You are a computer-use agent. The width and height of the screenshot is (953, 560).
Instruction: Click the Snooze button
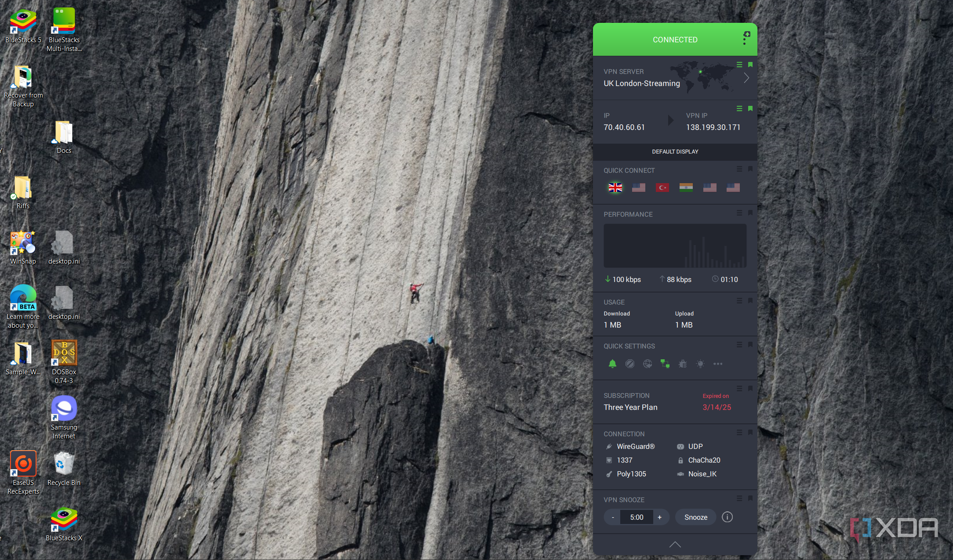(696, 517)
